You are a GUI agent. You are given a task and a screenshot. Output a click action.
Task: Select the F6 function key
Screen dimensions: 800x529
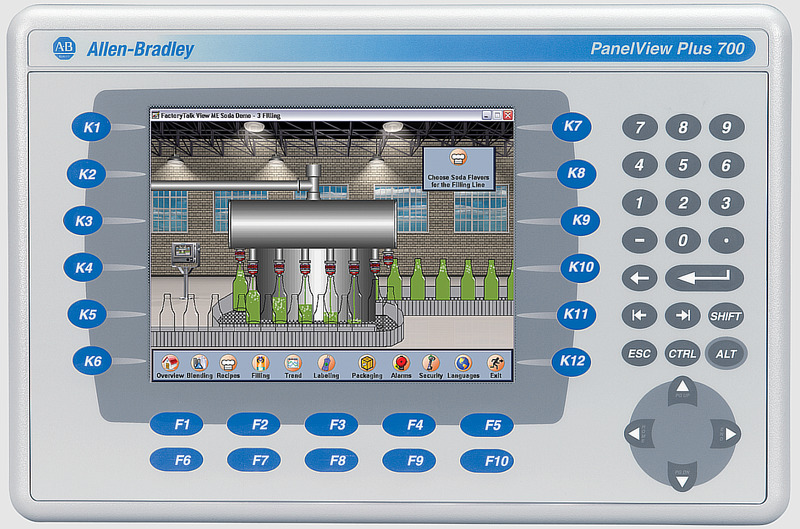pos(177,461)
